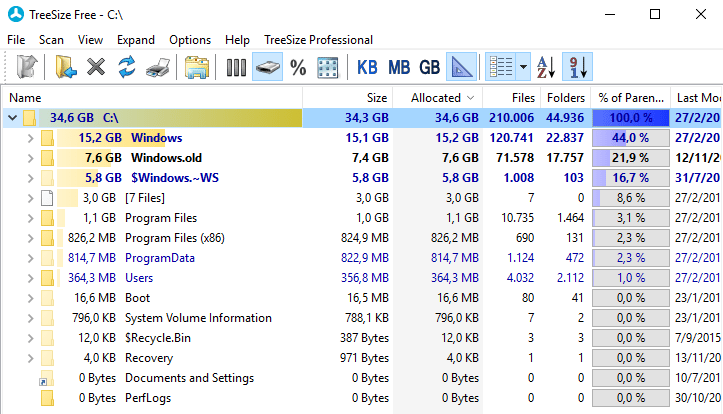Select the Documents and Settings shortcut icon

(x=46, y=378)
